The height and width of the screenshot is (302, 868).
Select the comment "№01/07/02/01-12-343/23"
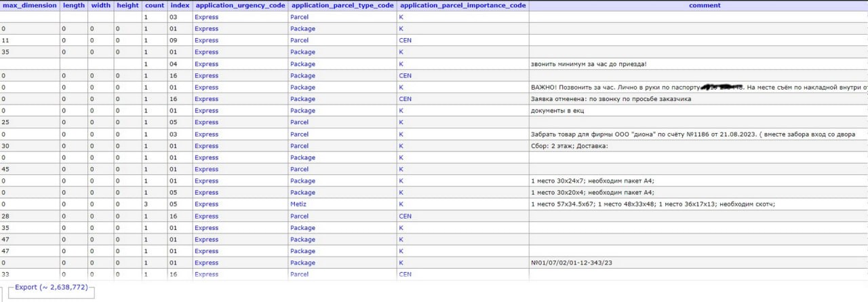click(574, 263)
